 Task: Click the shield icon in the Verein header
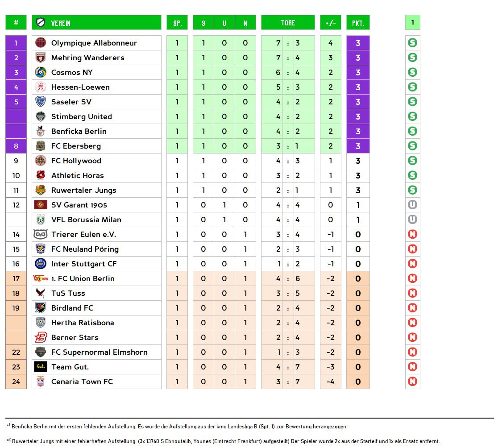pos(41,23)
